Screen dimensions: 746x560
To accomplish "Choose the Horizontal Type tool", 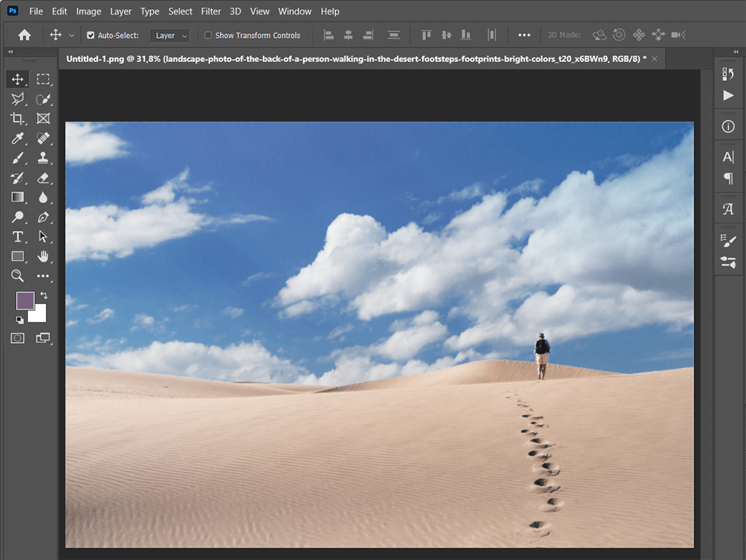I will coord(17,237).
